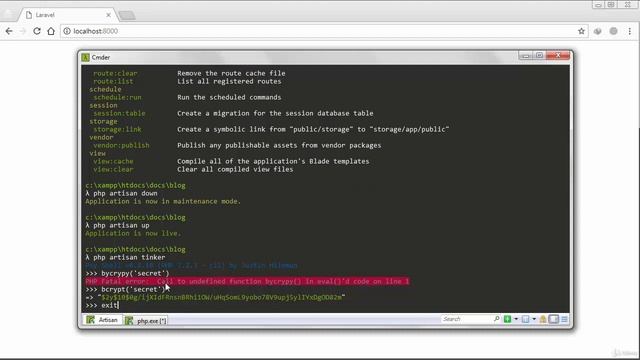The image size is (640, 360).
Task: Click the 'php artisan up' command text
Action: 121,225
